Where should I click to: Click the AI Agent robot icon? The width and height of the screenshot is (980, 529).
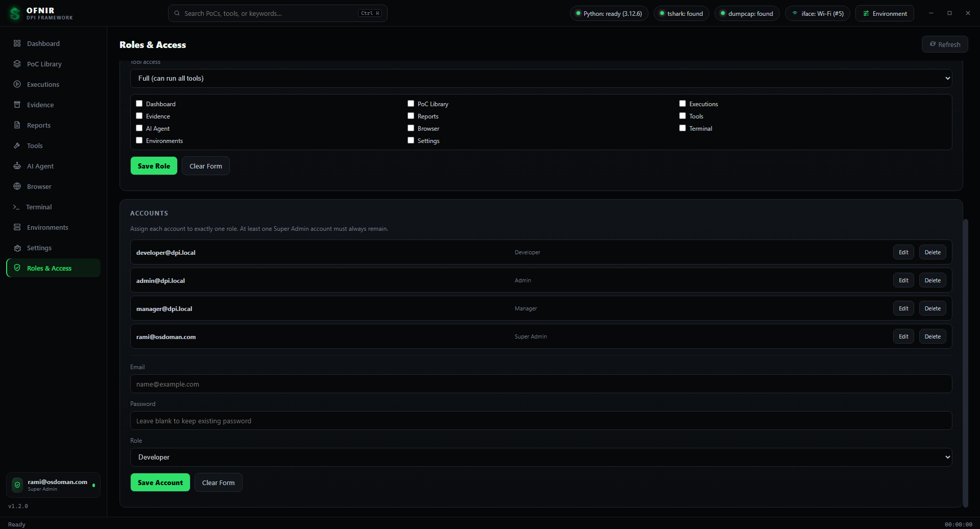pos(17,166)
